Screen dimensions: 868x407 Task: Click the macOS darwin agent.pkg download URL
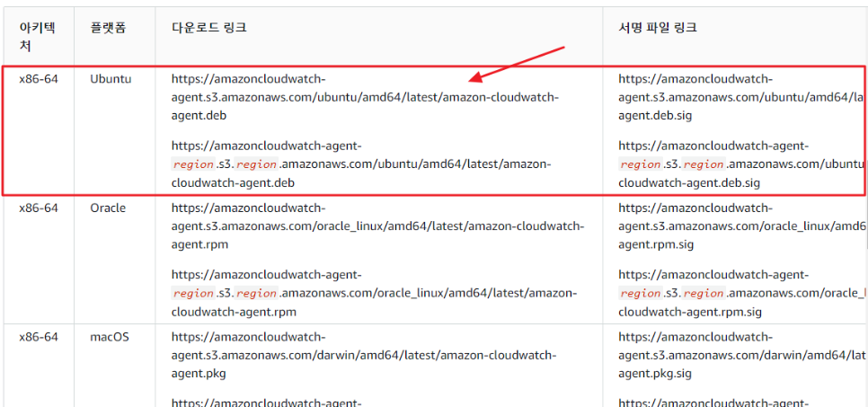(x=364, y=355)
